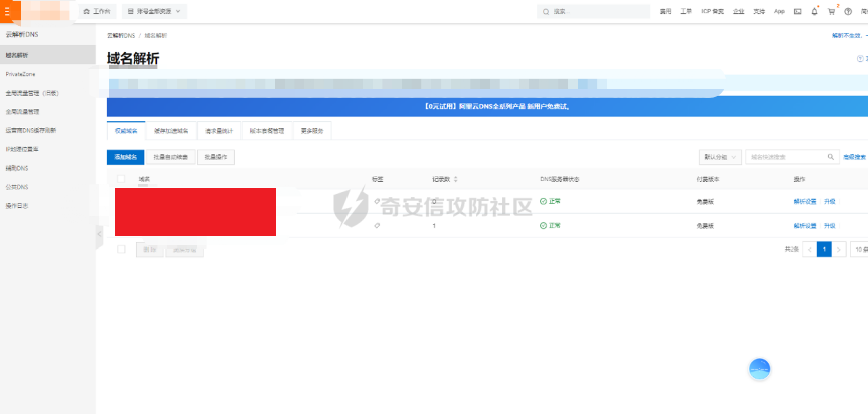Collapse the left sidebar using the arrow handle
868x414 pixels.
coord(99,234)
